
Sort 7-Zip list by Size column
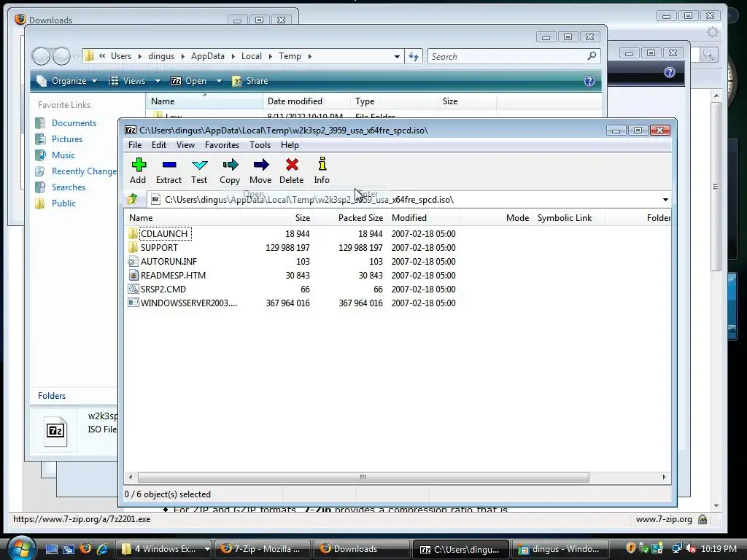(278, 217)
